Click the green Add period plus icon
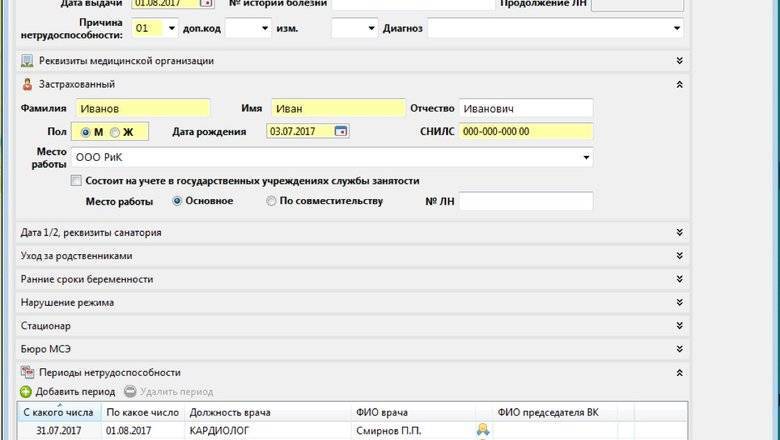The width and height of the screenshot is (780, 440). point(26,392)
